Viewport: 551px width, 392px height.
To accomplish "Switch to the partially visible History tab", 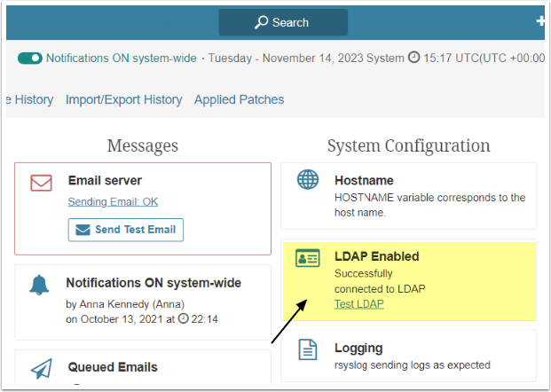I will pyautogui.click(x=30, y=99).
